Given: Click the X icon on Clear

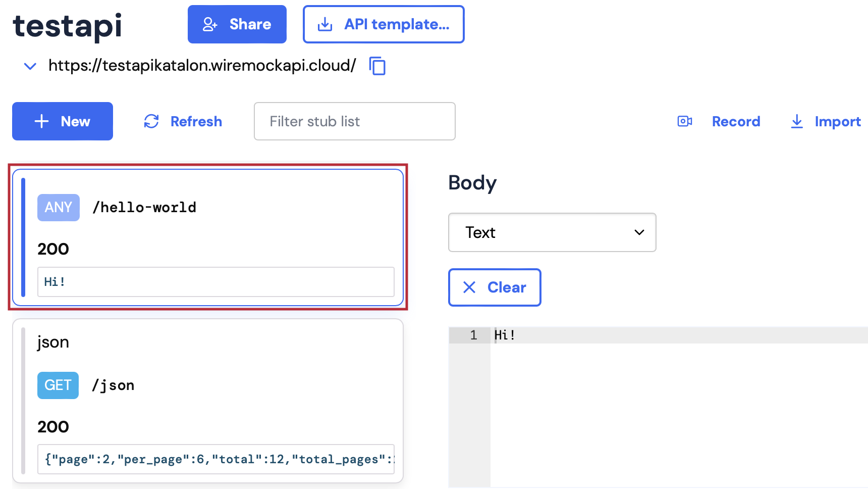Looking at the screenshot, I should [x=469, y=287].
